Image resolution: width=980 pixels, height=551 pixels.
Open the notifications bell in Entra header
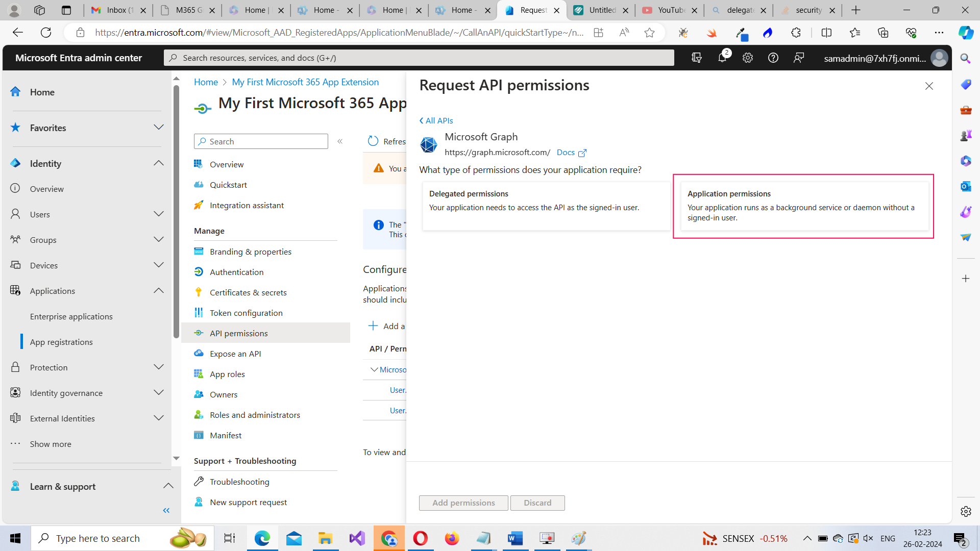(722, 58)
